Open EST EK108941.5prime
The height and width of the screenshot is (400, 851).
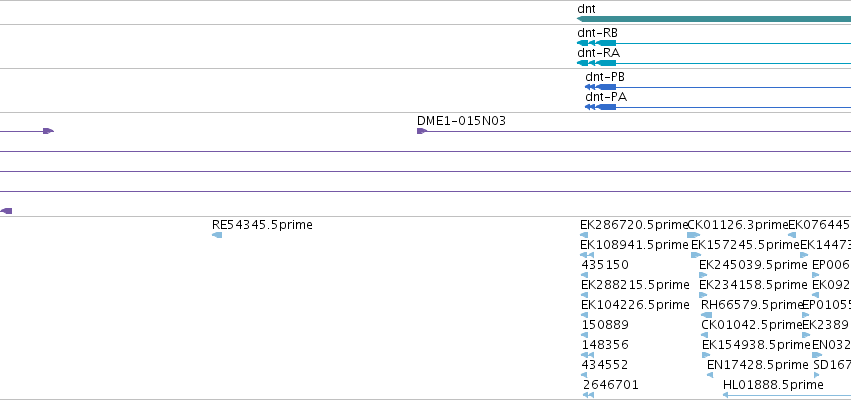pyautogui.click(x=634, y=245)
